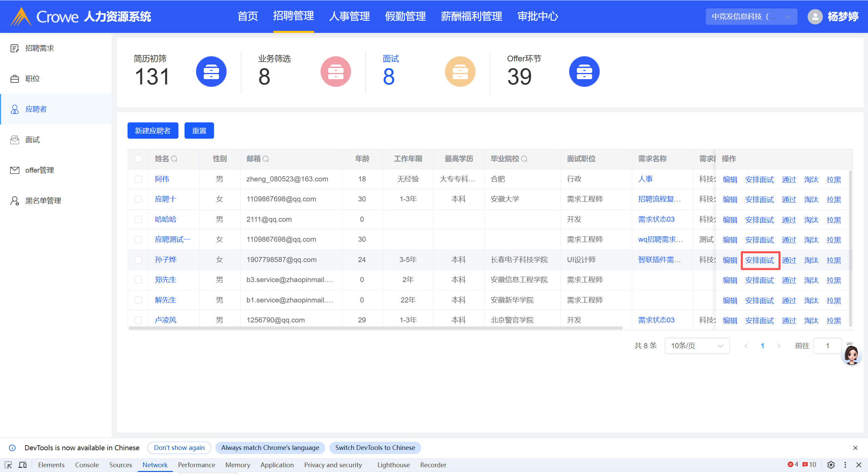Expand the 10条/页 page size selector
This screenshot has height=474, width=868.
click(697, 346)
